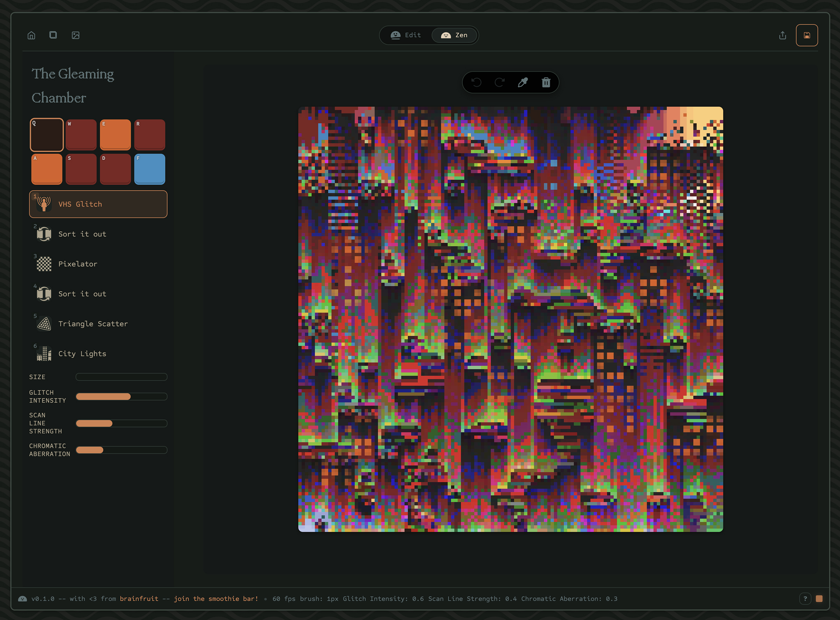Open the frame view icon
The image size is (840, 620).
click(x=53, y=35)
